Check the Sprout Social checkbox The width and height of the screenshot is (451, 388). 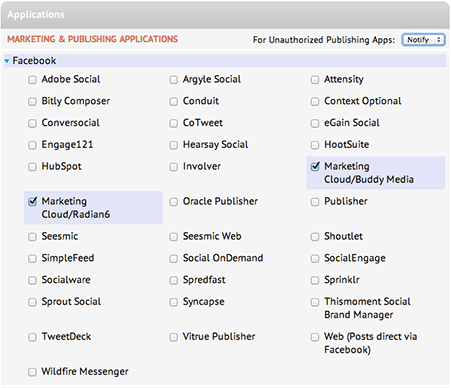(32, 302)
